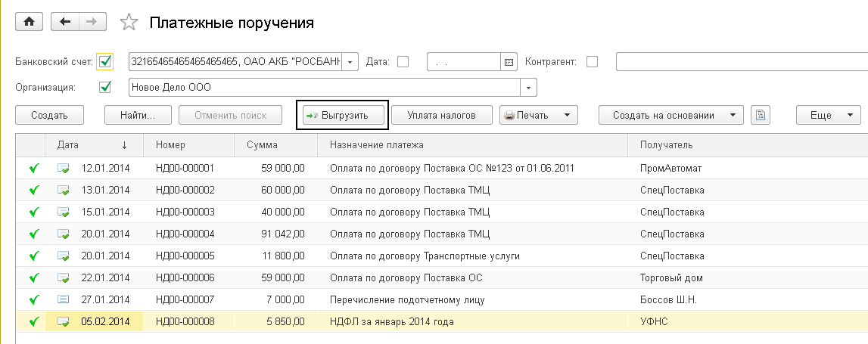Add page to favorites with star icon
This screenshot has width=868, height=344.
click(x=129, y=23)
